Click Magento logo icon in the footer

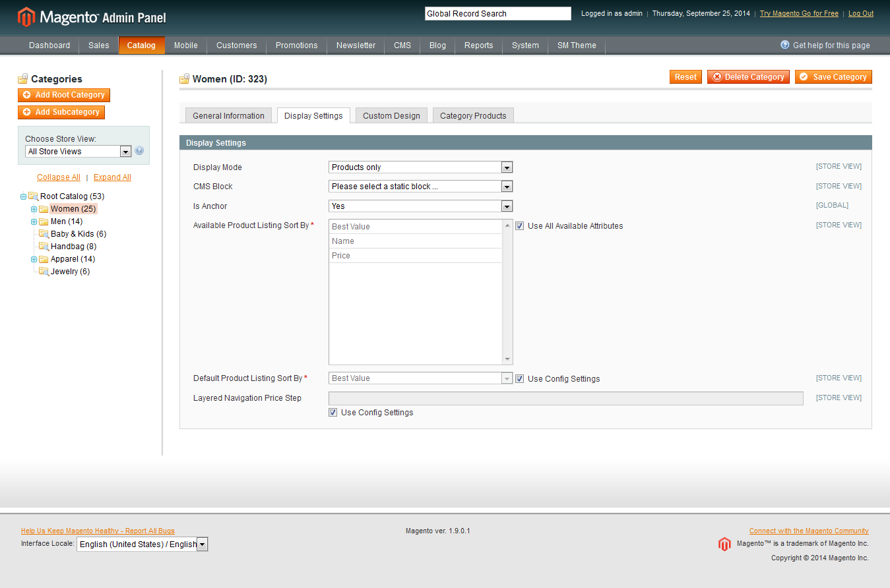[x=724, y=544]
